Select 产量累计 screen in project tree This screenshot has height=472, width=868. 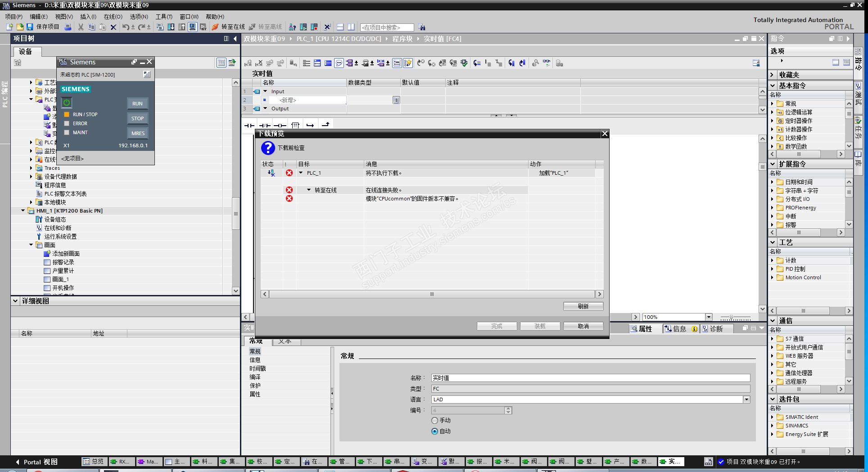pos(63,271)
